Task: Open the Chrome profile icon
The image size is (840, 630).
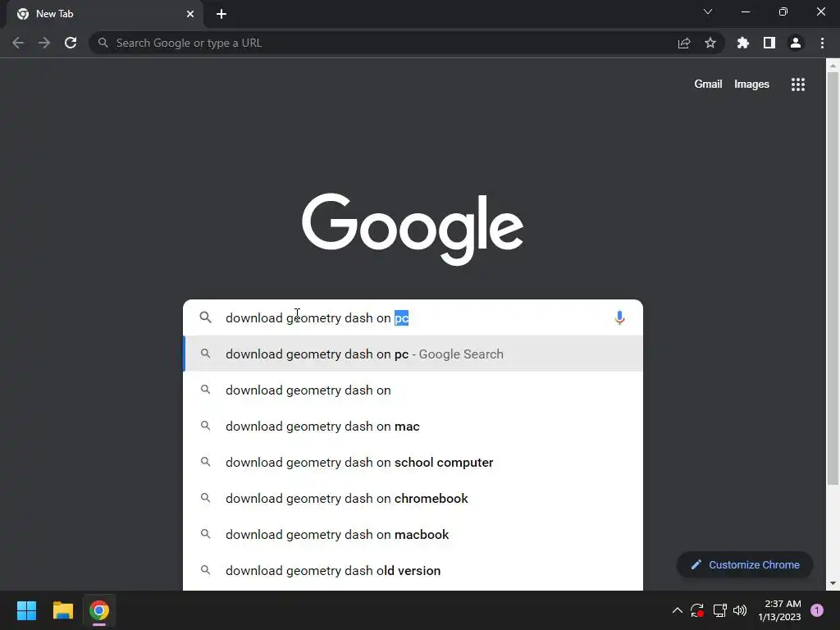Action: click(x=796, y=43)
